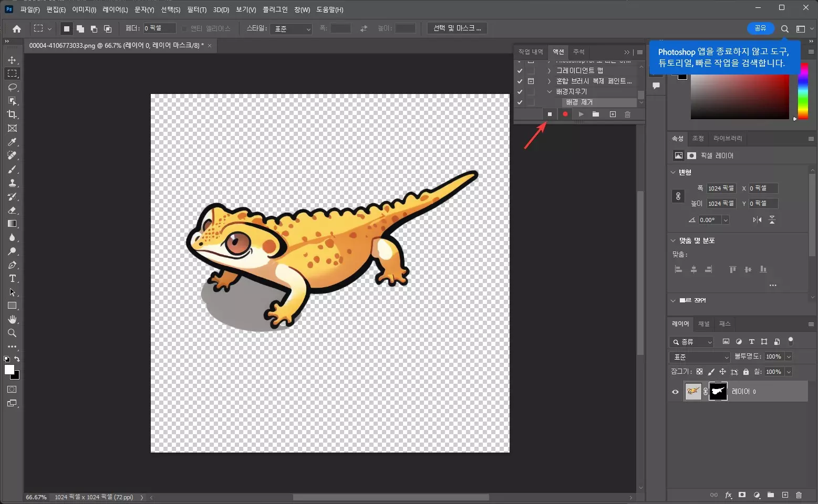This screenshot has width=818, height=504.
Task: Select the Eyedropper tool
Action: coord(12,142)
